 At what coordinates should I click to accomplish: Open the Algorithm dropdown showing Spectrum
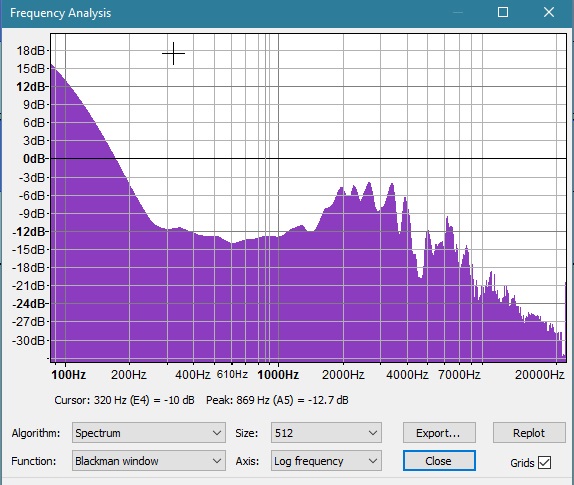tap(149, 433)
